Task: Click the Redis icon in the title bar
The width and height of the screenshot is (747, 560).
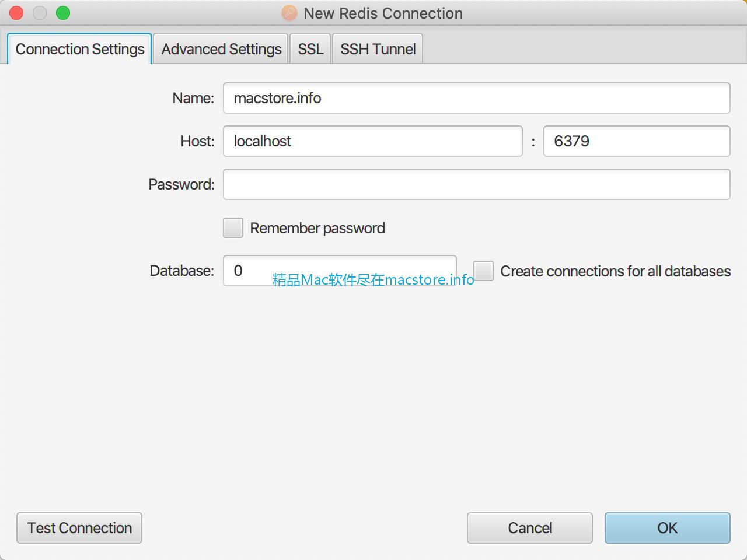Action: click(x=289, y=13)
